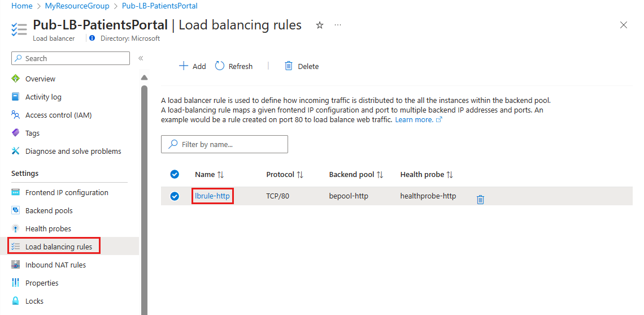The image size is (644, 315).
Task: Click the Access control people icon
Action: (x=16, y=115)
